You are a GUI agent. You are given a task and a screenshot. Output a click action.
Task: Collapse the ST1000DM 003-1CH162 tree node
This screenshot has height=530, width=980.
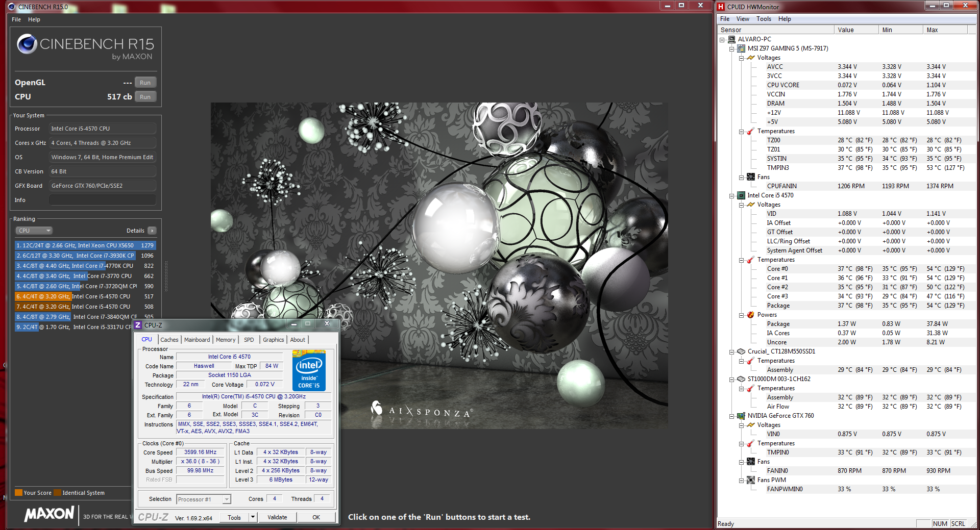coord(731,379)
